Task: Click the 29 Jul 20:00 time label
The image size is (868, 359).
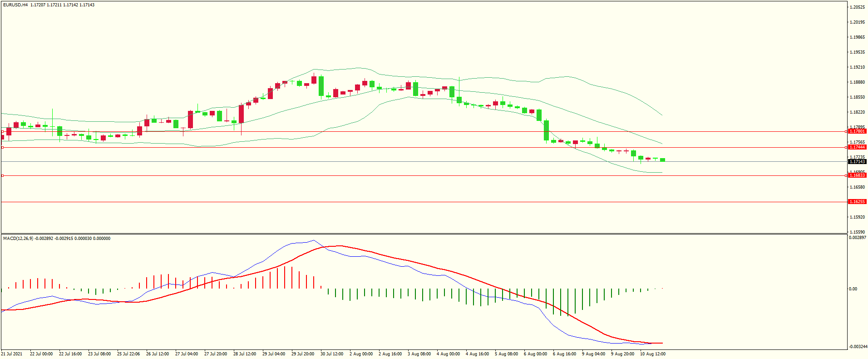Action: click(x=303, y=354)
